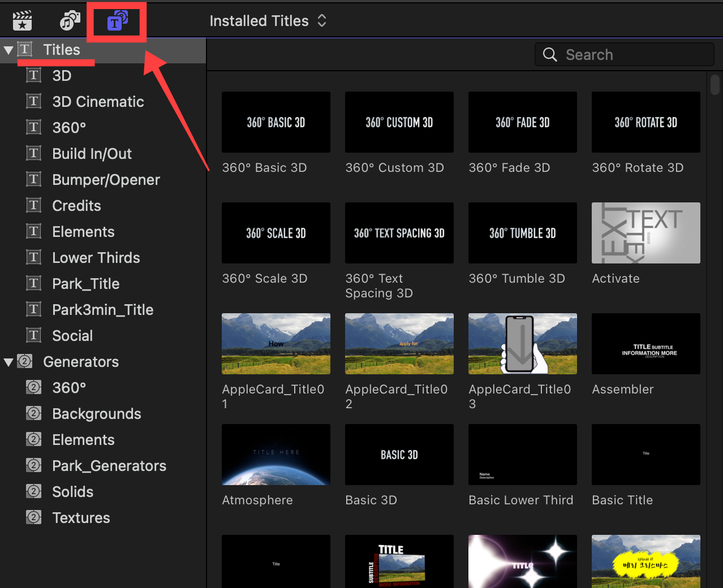The height and width of the screenshot is (588, 723).
Task: Select the Bumper/Opener category
Action: tap(106, 180)
